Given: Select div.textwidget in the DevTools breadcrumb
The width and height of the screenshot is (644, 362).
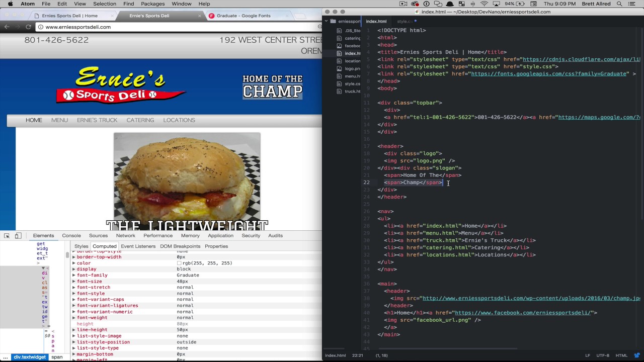Looking at the screenshot, I should [30, 357].
